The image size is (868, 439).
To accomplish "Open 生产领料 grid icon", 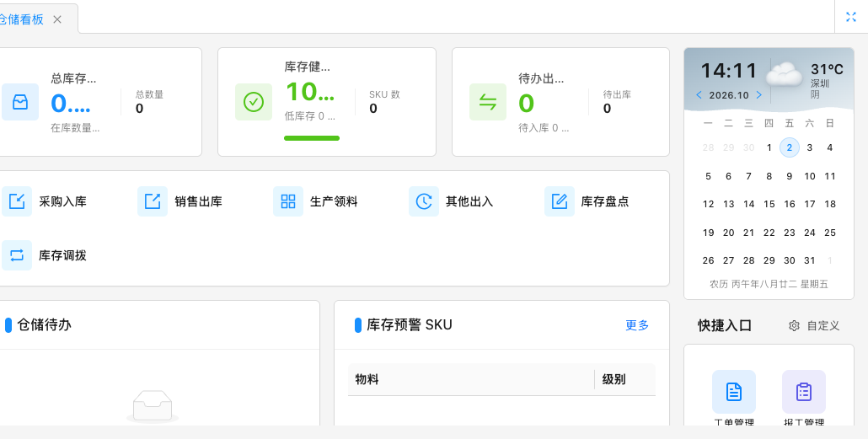I will 288,201.
